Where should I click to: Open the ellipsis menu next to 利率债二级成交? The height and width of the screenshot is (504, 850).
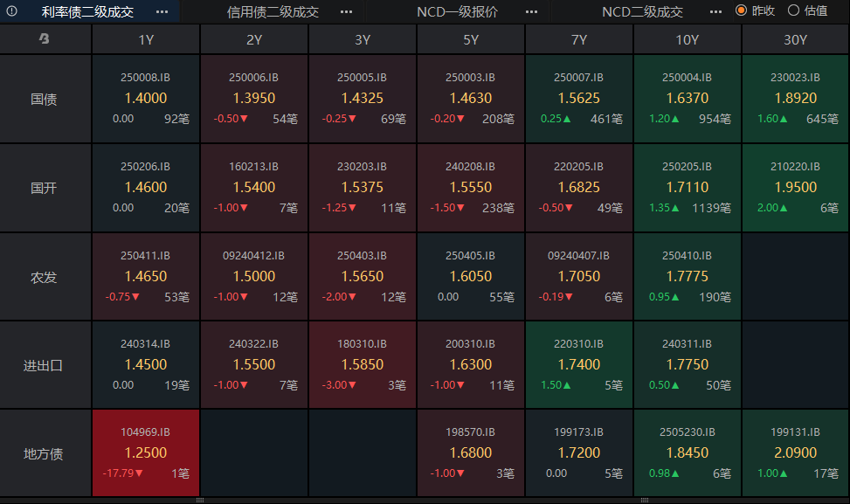click(x=162, y=11)
